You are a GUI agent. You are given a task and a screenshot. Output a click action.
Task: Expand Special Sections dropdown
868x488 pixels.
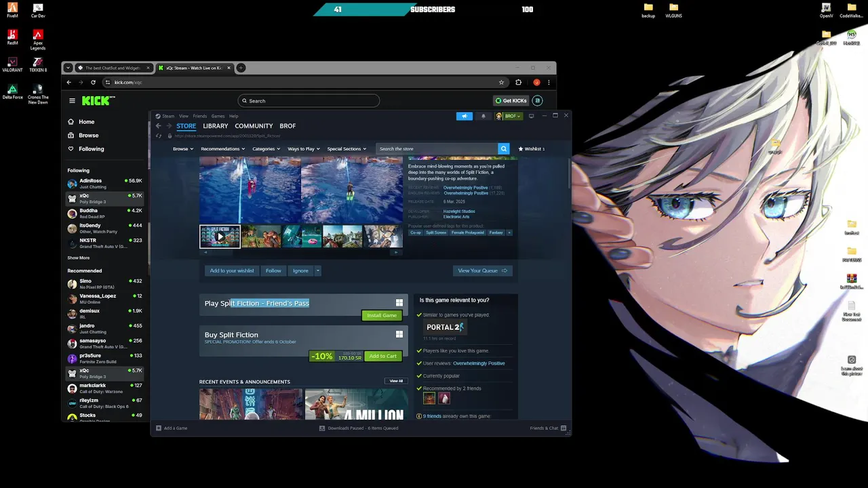click(x=347, y=148)
